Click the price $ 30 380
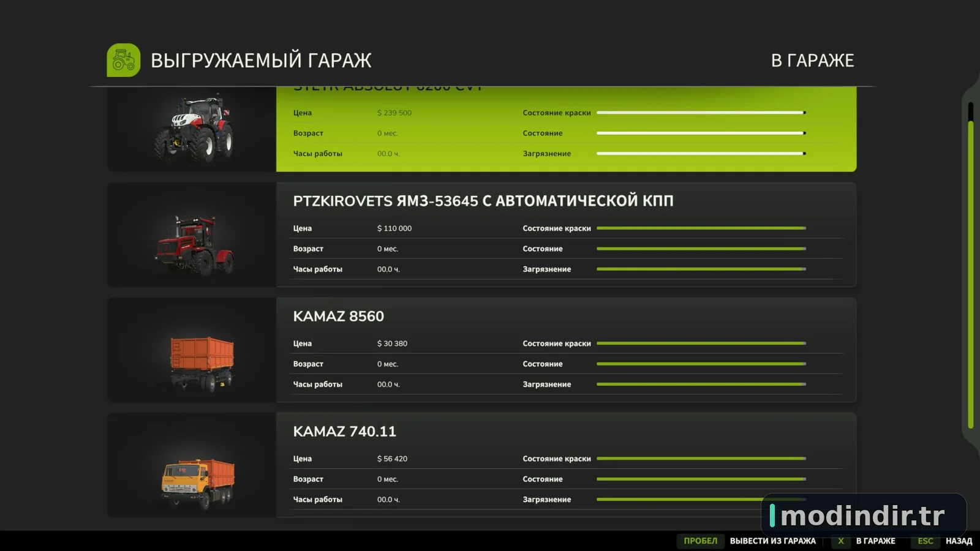 coord(392,344)
